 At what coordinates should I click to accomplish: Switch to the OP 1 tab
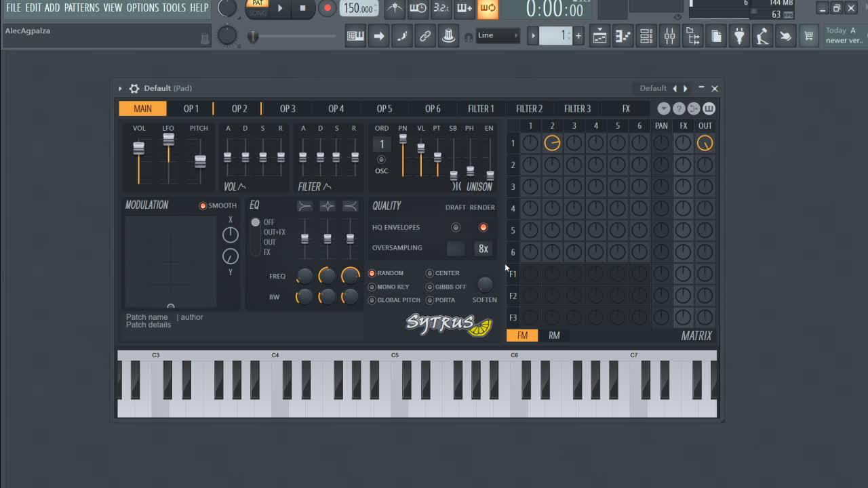point(191,108)
